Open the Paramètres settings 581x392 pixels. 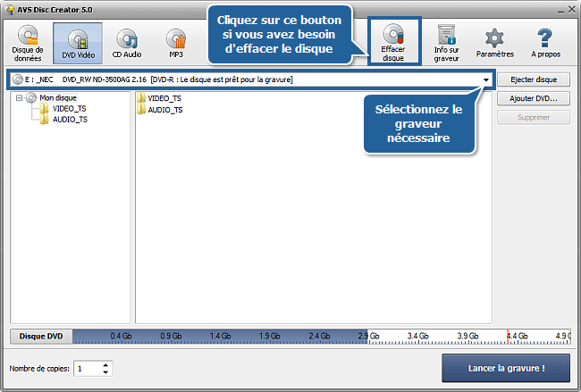[494, 43]
